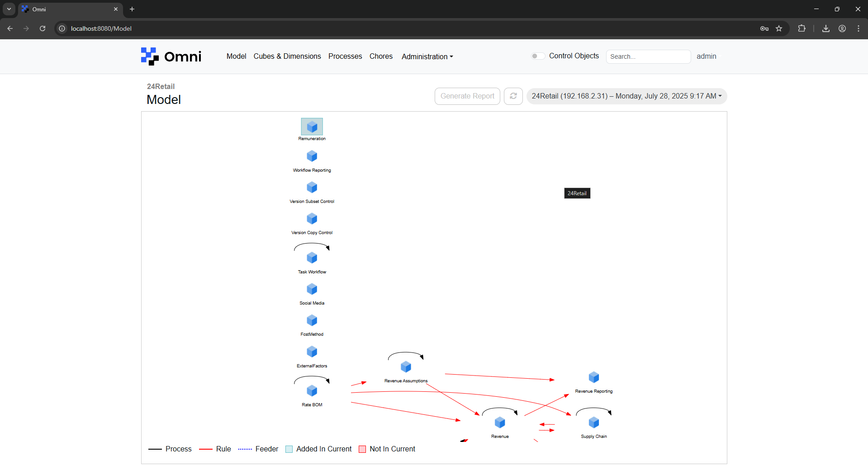The height and width of the screenshot is (465, 868).
Task: Open the browser tab search dropdown
Action: 9,9
